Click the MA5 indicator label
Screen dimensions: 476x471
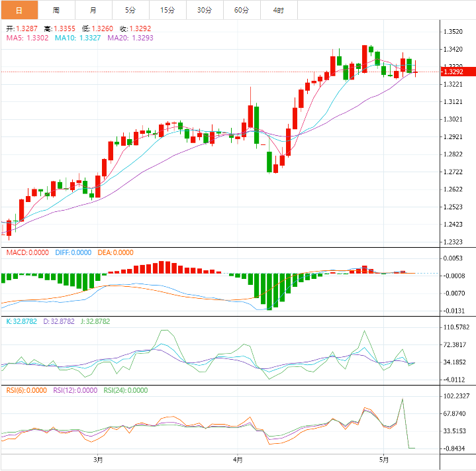tap(27, 38)
